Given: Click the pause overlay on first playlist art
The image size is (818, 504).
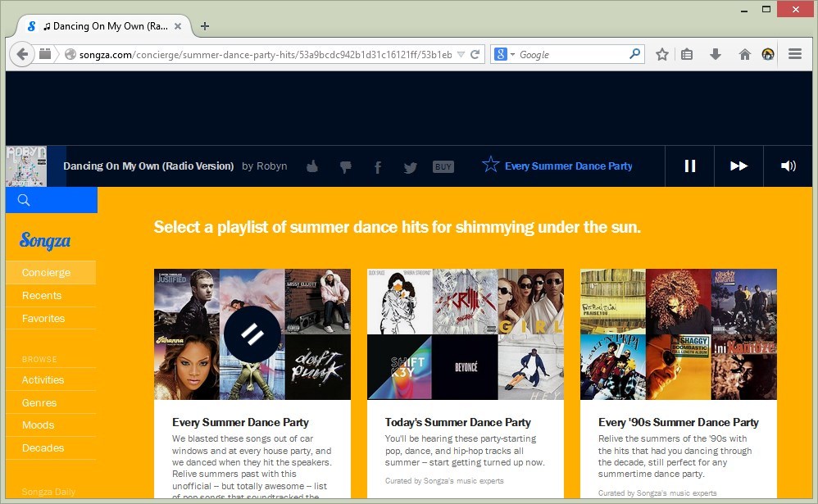Looking at the screenshot, I should (x=252, y=334).
